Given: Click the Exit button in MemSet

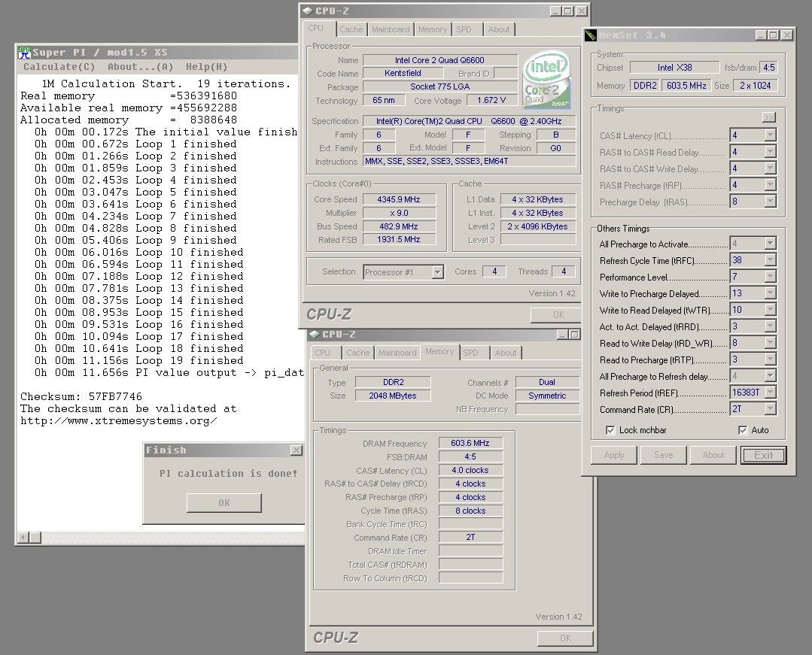Looking at the screenshot, I should click(763, 455).
